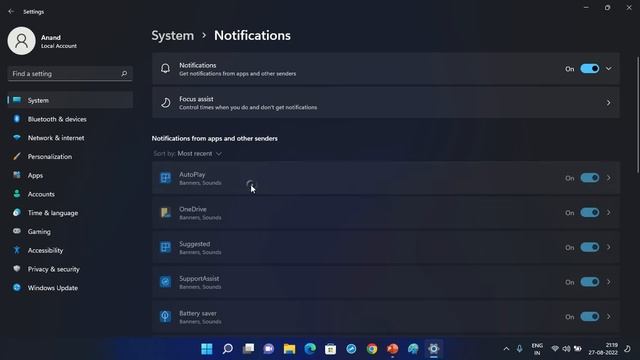
Task: Expand Suggested row chevron
Action: (609, 247)
